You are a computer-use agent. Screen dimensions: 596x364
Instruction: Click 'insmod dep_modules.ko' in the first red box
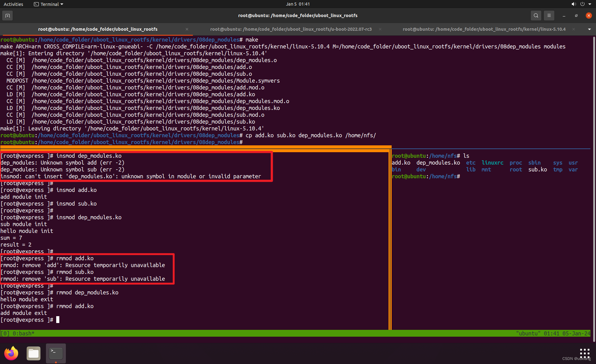89,156
